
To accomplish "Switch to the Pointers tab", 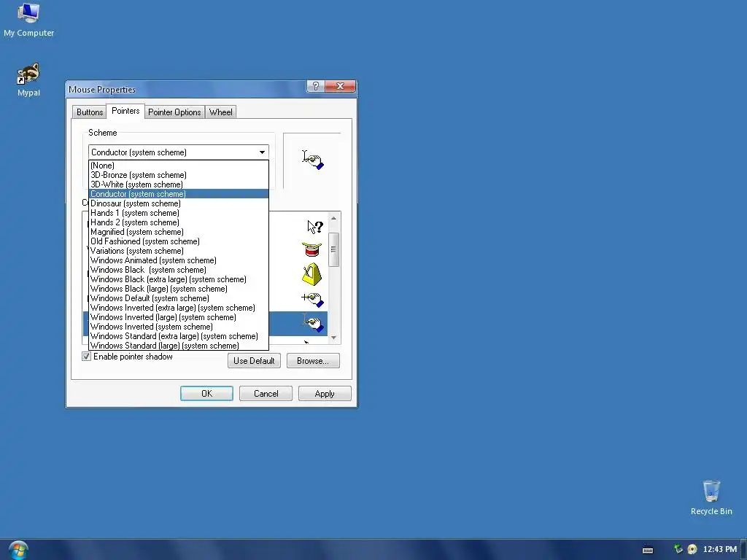I will [x=125, y=111].
